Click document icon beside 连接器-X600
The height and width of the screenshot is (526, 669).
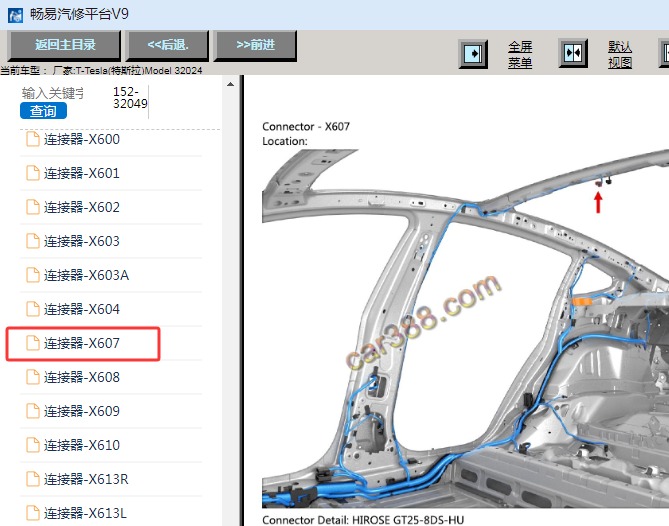point(33,139)
